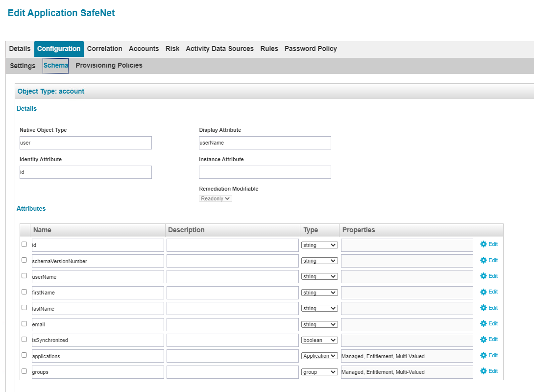Click gear Edit icon for applications row
The height and width of the screenshot is (392, 534).
tap(483, 356)
